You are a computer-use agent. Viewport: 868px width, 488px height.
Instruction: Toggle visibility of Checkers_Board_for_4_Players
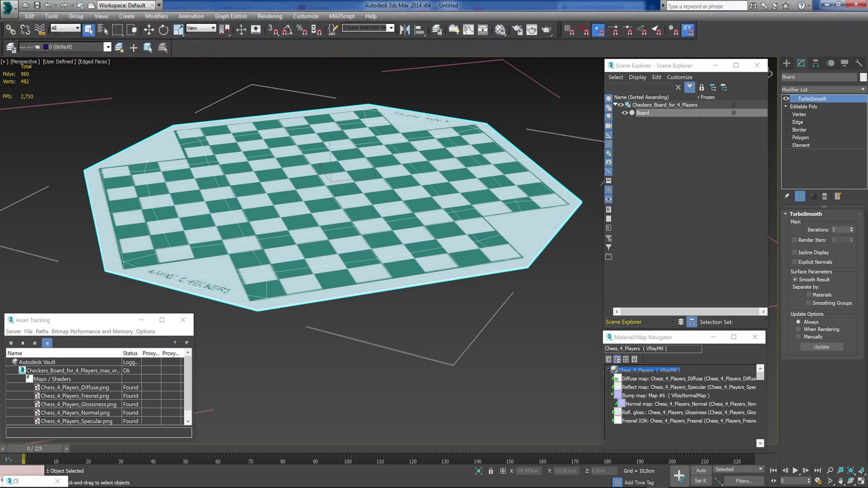[x=620, y=105]
